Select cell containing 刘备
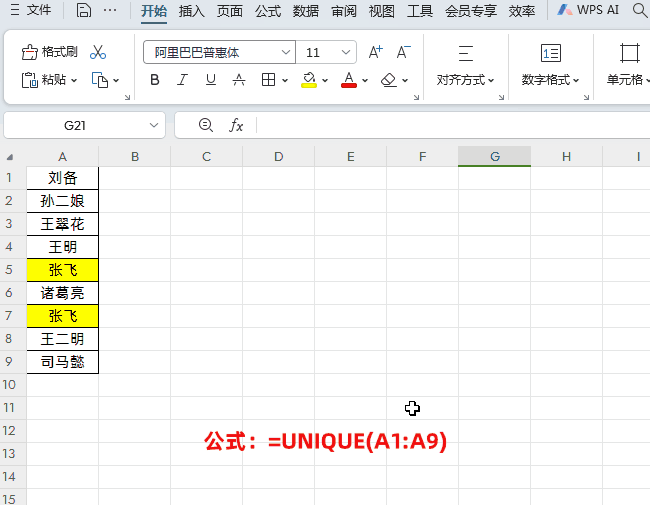 point(63,178)
